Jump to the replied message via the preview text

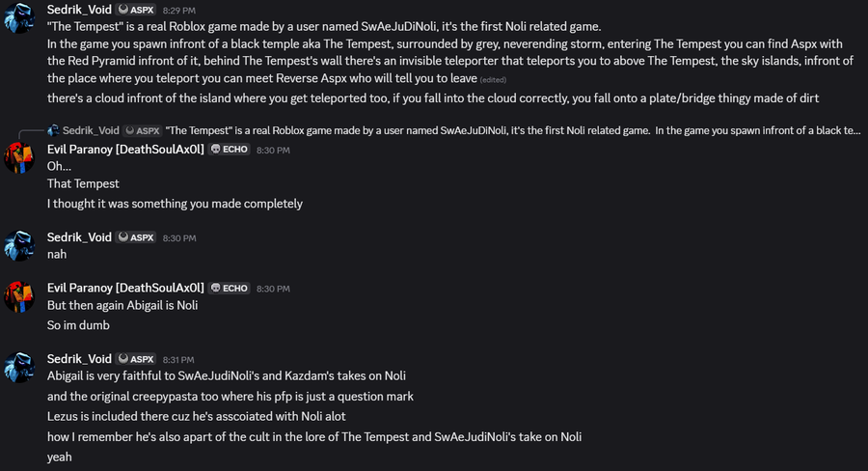pyautogui.click(x=511, y=130)
